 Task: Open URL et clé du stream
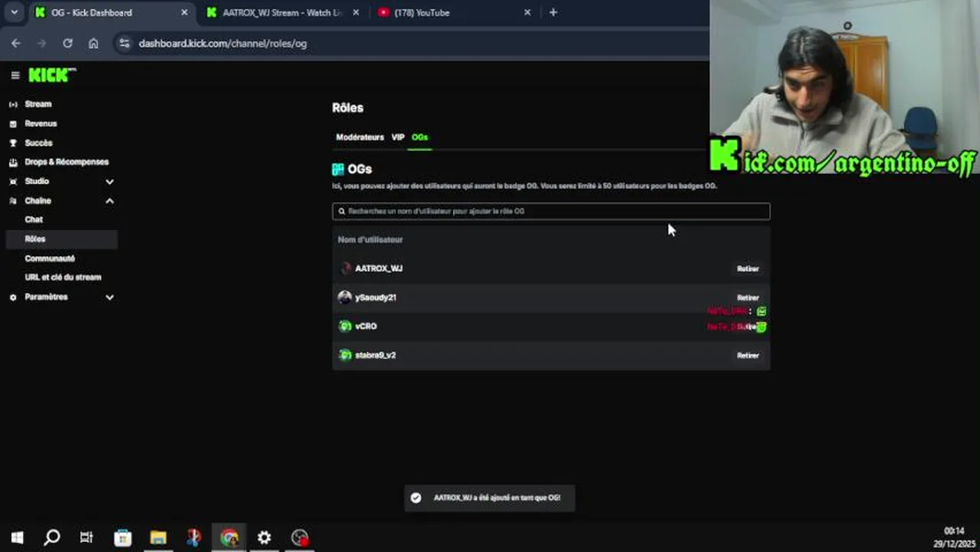(63, 278)
